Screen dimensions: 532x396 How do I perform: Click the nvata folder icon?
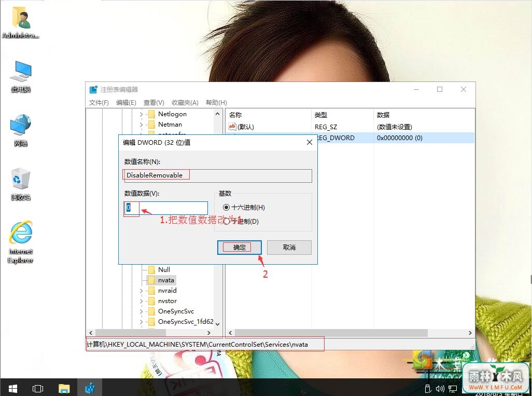tap(151, 280)
